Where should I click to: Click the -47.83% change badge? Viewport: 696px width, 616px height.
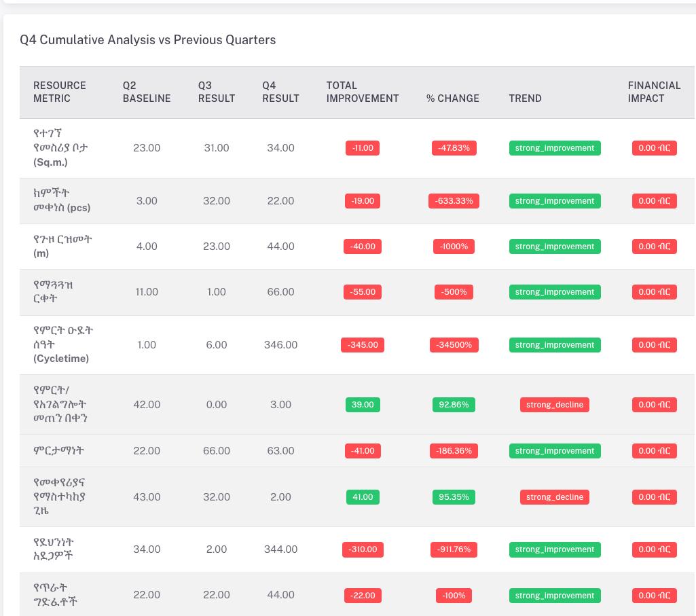[454, 148]
